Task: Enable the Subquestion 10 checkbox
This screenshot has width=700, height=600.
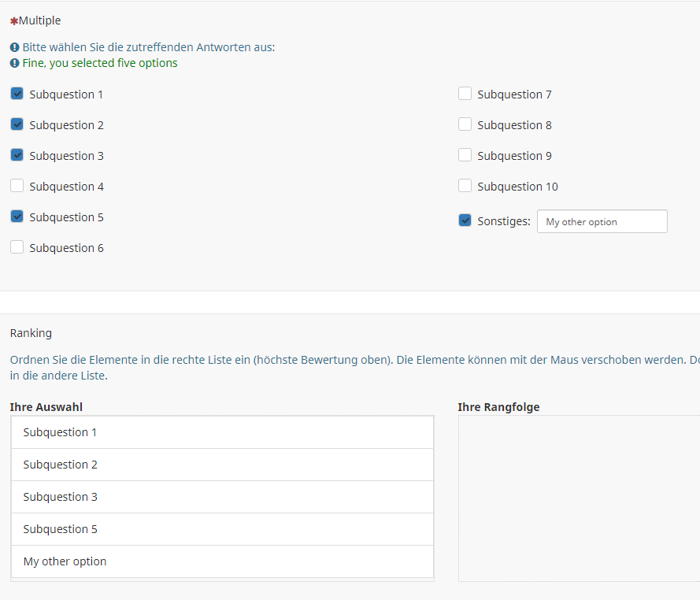Action: click(x=465, y=186)
